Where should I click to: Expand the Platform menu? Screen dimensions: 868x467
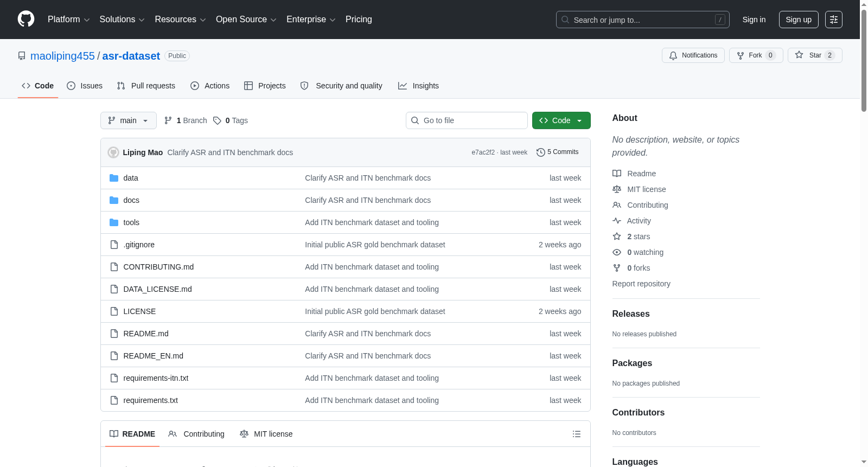[68, 20]
